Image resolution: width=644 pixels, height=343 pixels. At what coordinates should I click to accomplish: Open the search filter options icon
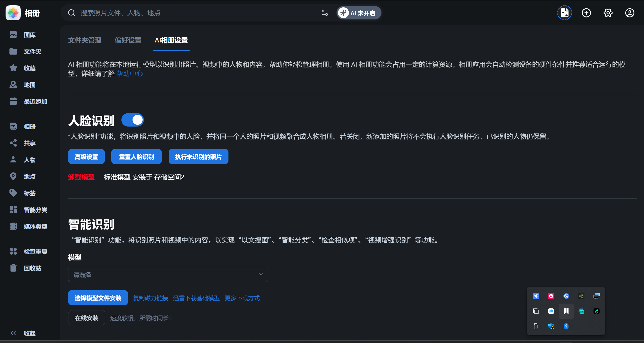coord(325,13)
